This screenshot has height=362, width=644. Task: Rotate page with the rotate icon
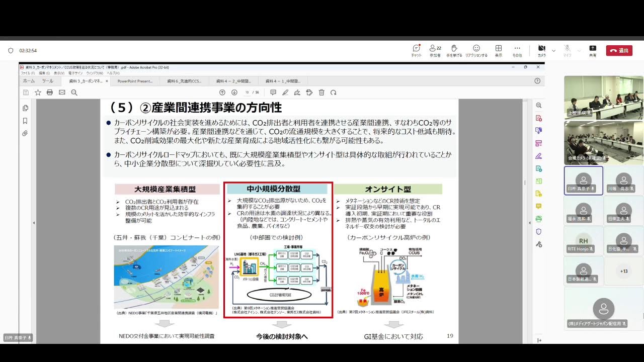(333, 93)
